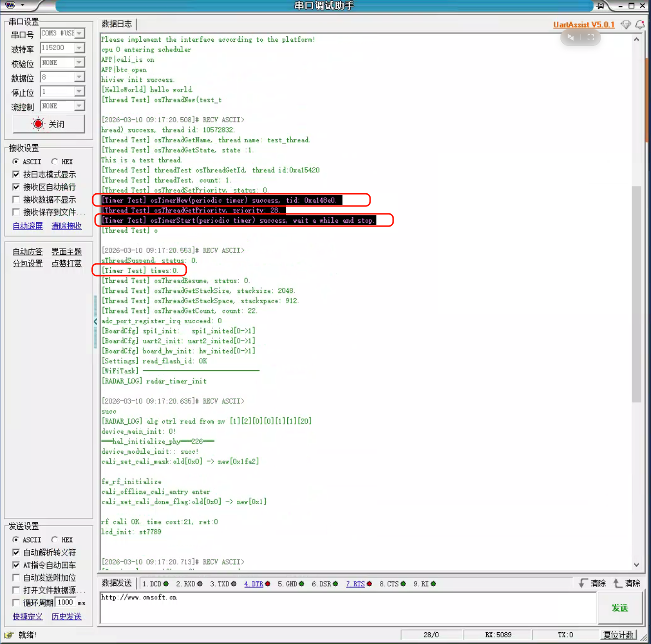Enable 打开文件数据源 checkbox
Image resolution: width=651 pixels, height=644 pixels.
pyautogui.click(x=16, y=590)
